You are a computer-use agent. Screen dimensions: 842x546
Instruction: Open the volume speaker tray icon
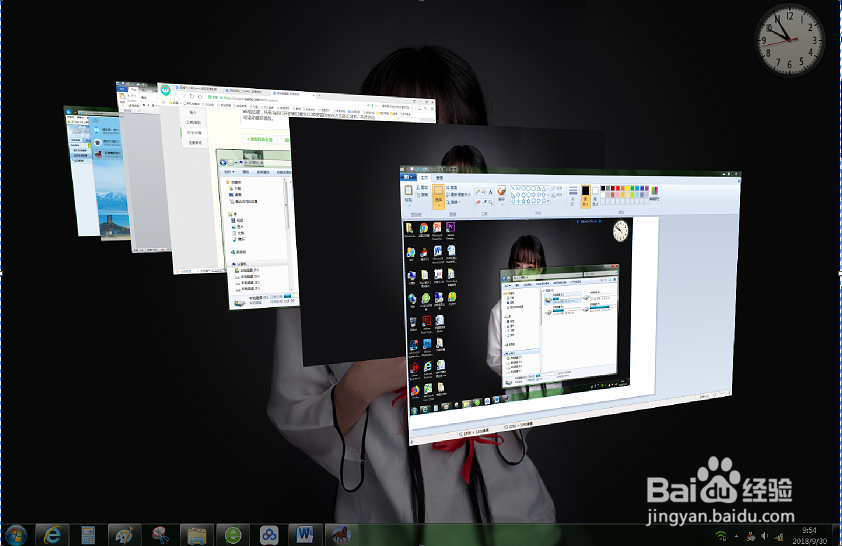click(764, 536)
